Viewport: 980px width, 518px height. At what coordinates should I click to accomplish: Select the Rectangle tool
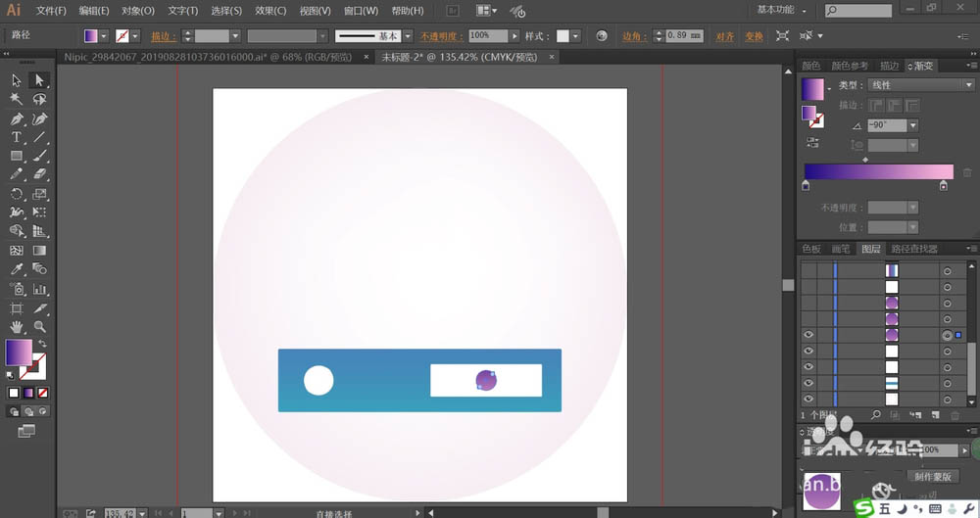pos(17,157)
